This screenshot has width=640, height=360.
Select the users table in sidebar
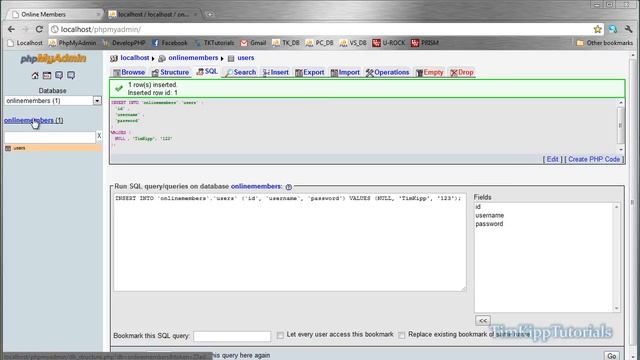pyautogui.click(x=19, y=148)
